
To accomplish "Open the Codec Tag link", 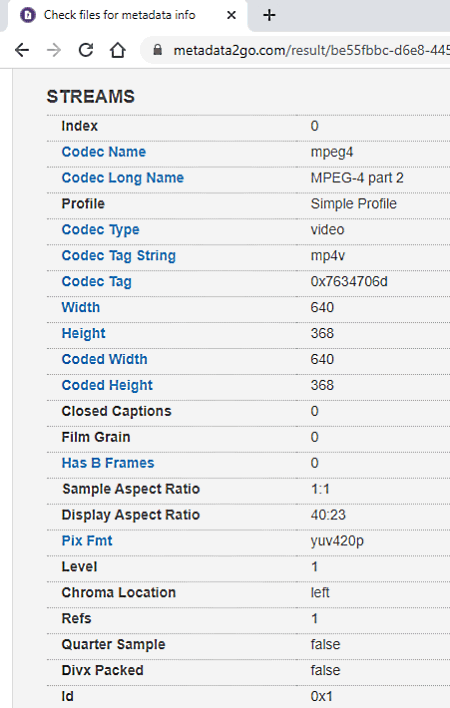I will (97, 282).
